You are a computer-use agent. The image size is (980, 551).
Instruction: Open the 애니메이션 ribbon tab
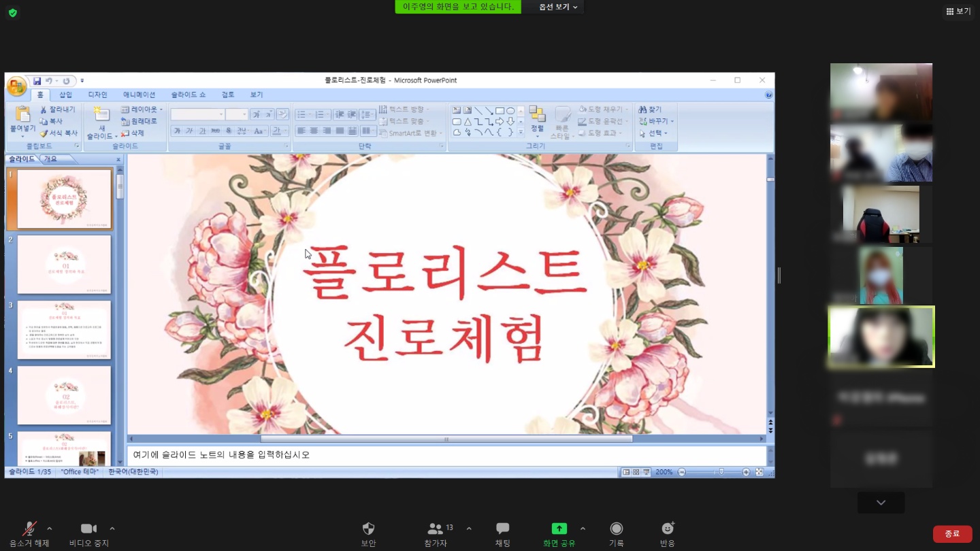point(139,95)
